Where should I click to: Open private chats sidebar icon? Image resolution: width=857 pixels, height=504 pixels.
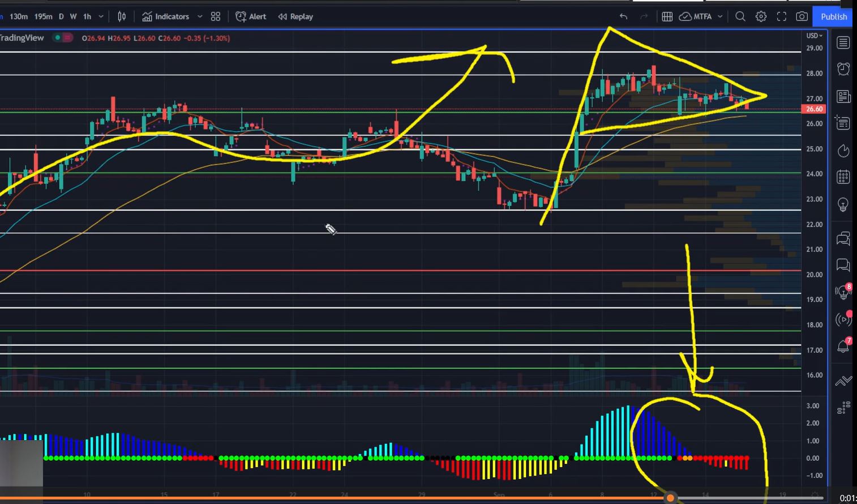(843, 264)
